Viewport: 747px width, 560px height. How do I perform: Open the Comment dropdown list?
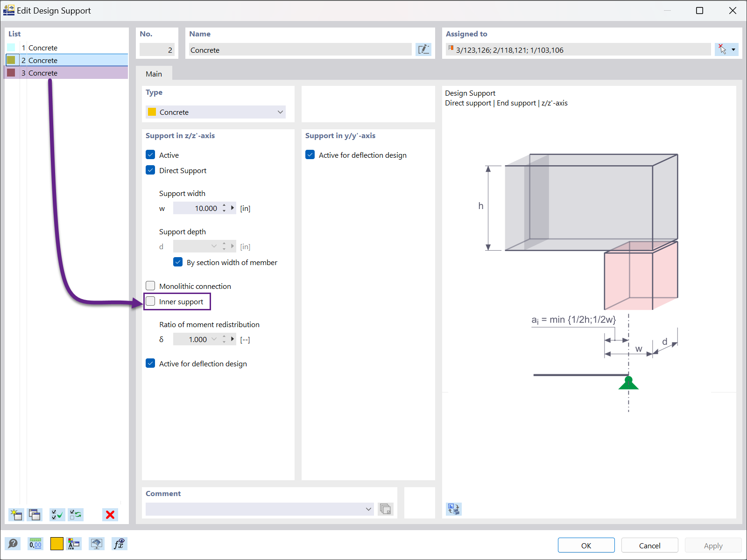368,509
